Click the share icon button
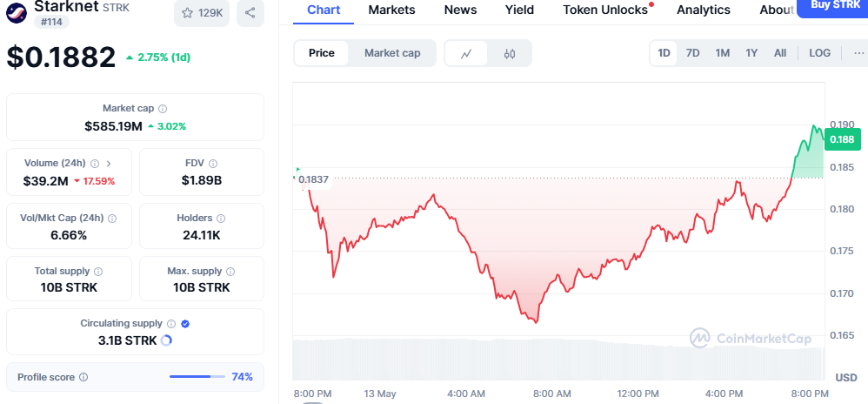868x404 pixels. coord(250,13)
